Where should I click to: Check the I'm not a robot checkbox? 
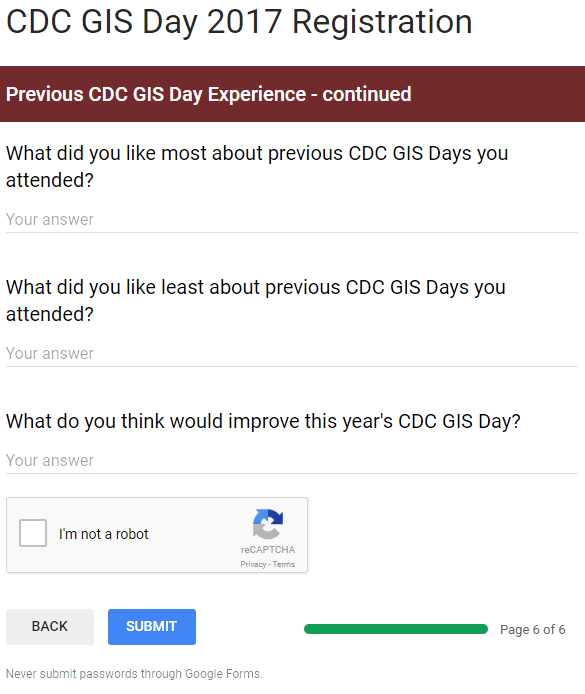click(33, 533)
